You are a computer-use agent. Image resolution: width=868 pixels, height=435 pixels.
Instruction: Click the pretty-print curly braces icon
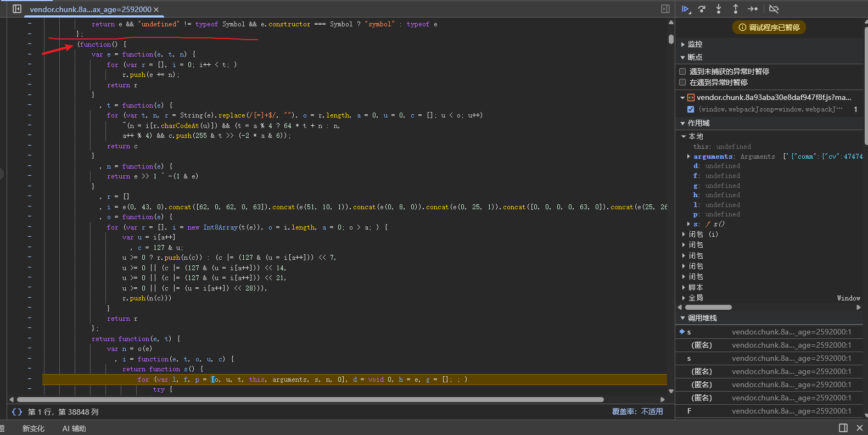click(x=17, y=411)
